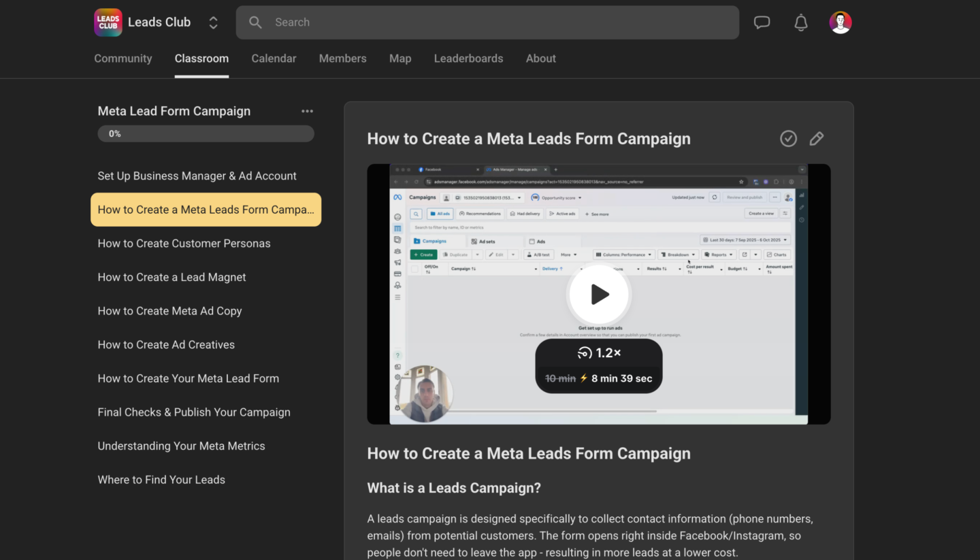Image resolution: width=980 pixels, height=560 pixels.
Task: Play the lesson video
Action: point(599,295)
